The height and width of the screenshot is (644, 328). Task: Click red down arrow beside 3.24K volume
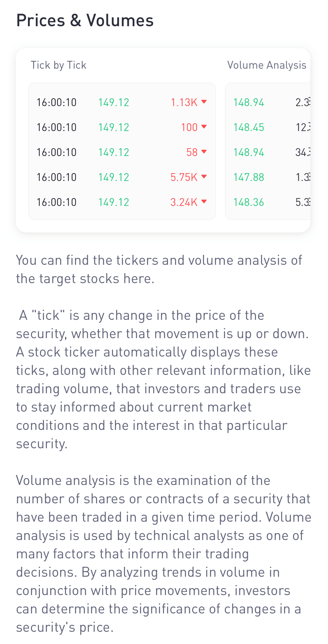(x=204, y=202)
